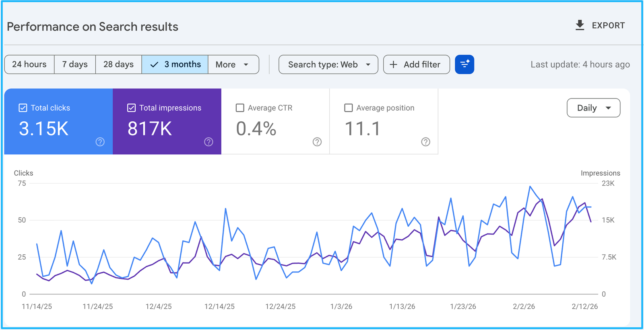Image resolution: width=644 pixels, height=330 pixels.
Task: Select the 24 hours date range
Action: 29,64
